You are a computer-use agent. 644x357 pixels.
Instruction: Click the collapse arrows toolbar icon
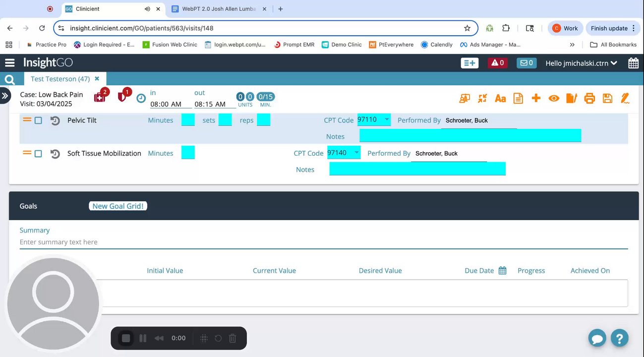tap(482, 98)
